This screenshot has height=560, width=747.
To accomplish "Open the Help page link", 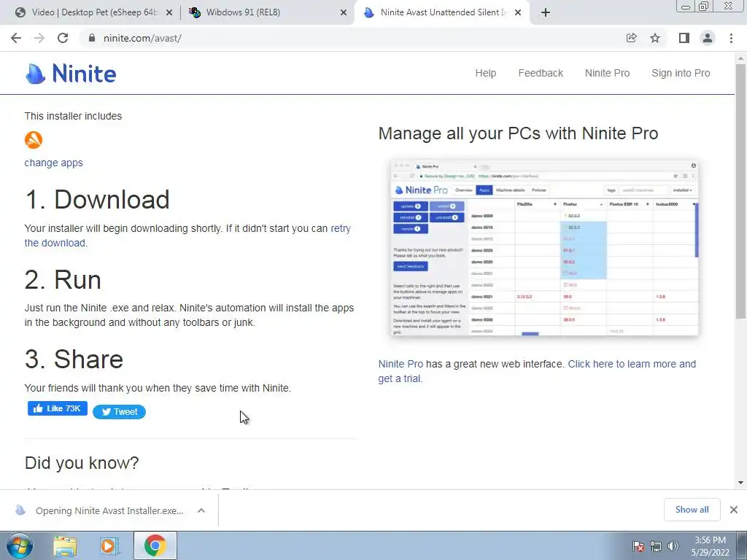I will 485,74.
